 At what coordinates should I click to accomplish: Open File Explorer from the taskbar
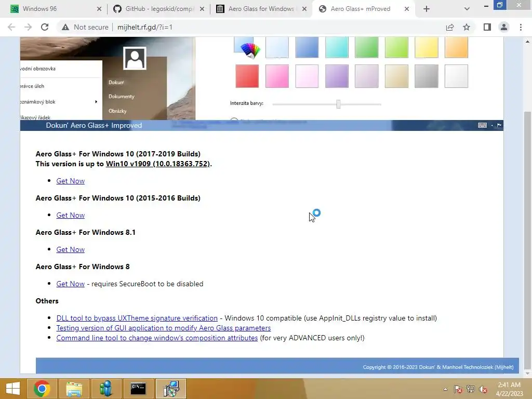point(74,389)
